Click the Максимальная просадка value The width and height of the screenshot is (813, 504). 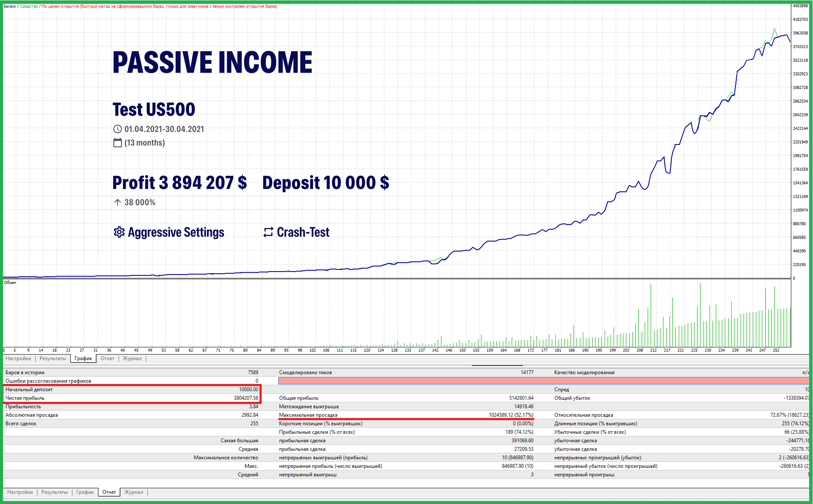(x=511, y=415)
